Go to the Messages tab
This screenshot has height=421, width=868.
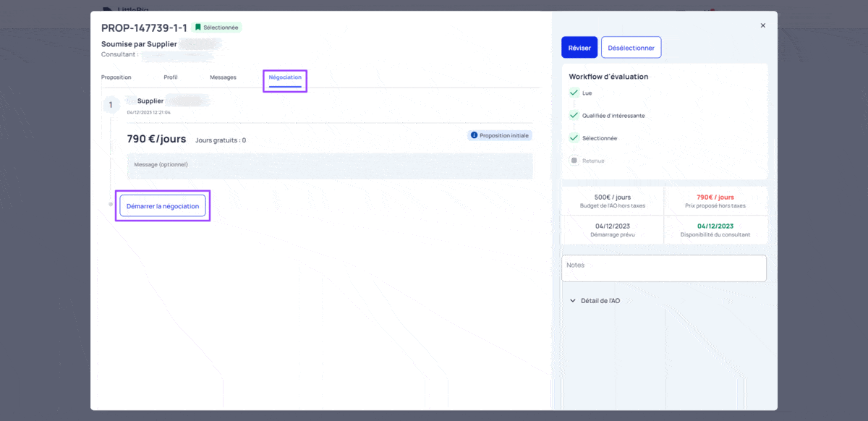(x=223, y=77)
